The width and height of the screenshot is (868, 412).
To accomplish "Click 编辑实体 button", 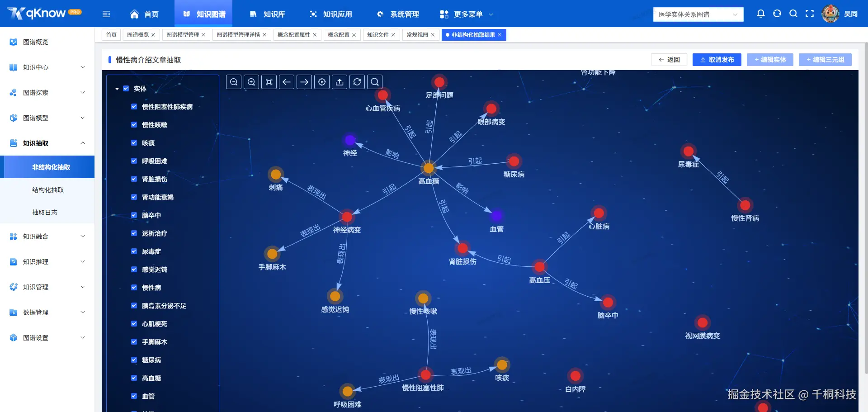I will click(x=770, y=60).
